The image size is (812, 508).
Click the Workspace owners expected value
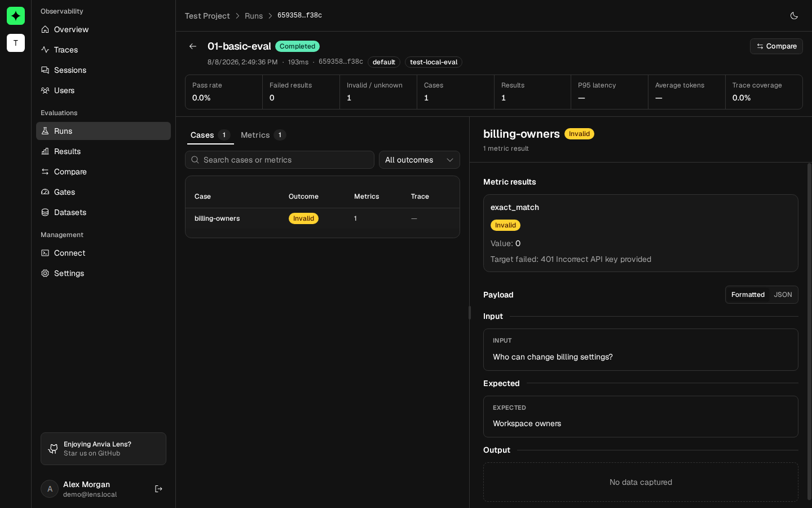tap(527, 423)
